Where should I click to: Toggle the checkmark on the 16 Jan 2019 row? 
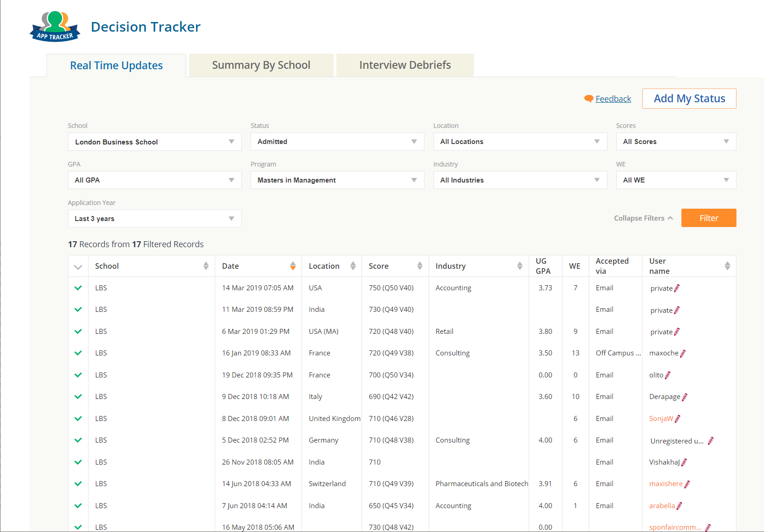click(78, 353)
